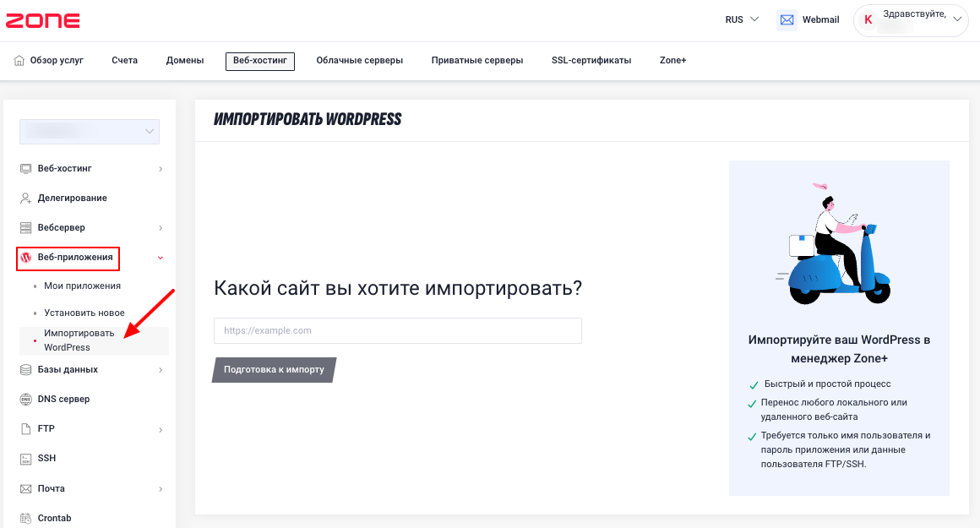Click the database icon beside Базы данных
The image size is (980, 528).
click(25, 370)
